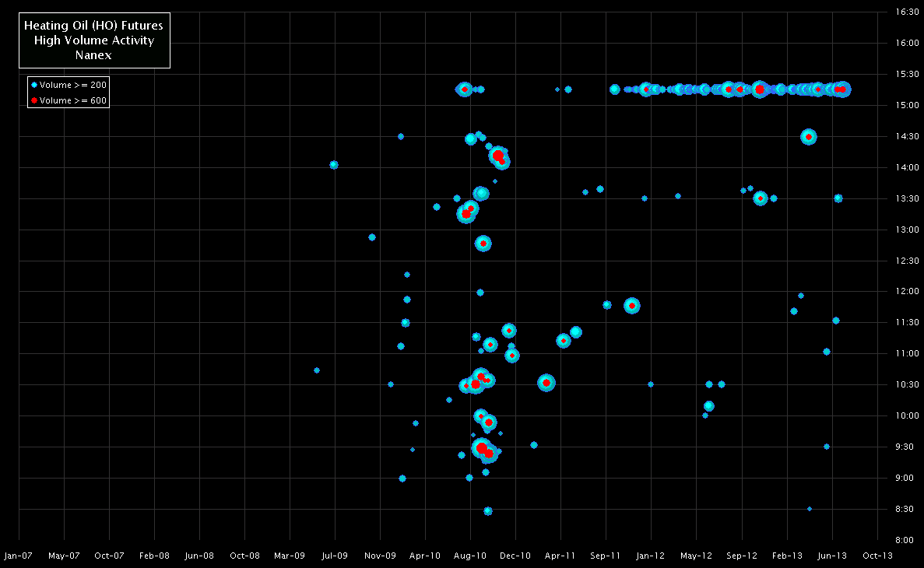Viewport: 924px width, 568px height.
Task: Click the Apr-10 x-axis label
Action: 425,556
